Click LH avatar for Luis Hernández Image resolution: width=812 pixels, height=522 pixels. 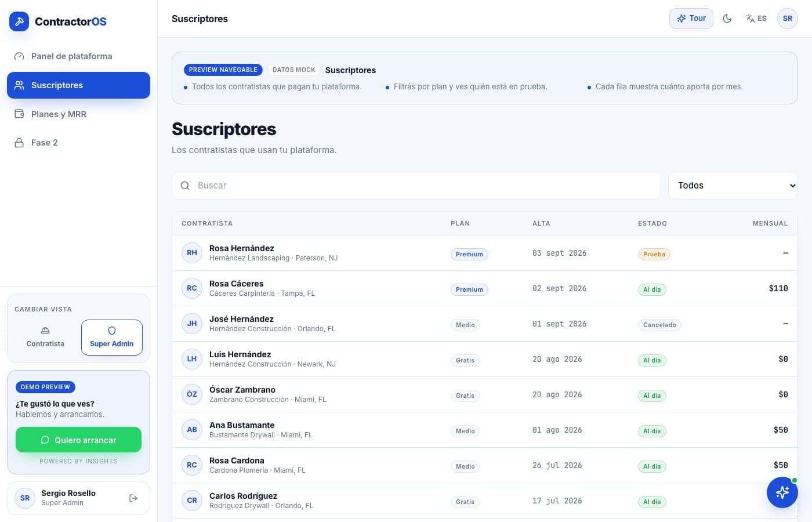pyautogui.click(x=192, y=359)
